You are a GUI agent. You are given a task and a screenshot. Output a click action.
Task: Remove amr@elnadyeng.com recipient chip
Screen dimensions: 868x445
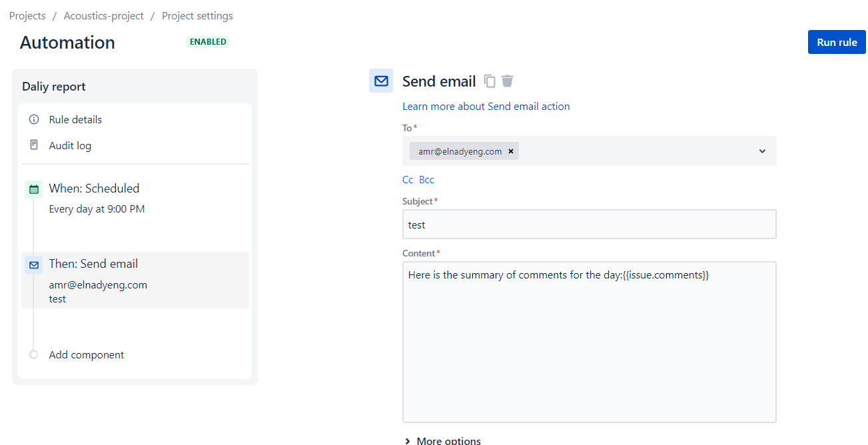pyautogui.click(x=510, y=151)
